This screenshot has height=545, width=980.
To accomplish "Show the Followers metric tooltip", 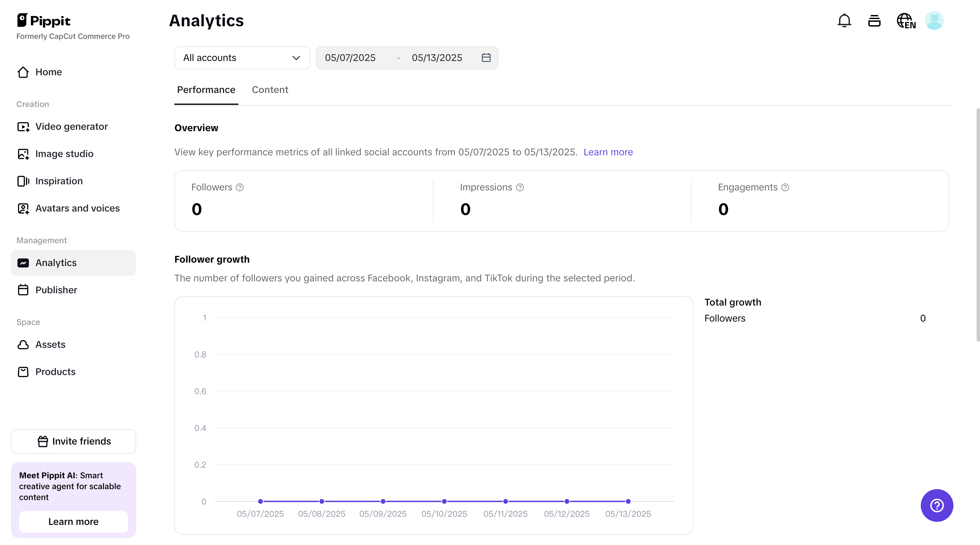I will pyautogui.click(x=240, y=187).
